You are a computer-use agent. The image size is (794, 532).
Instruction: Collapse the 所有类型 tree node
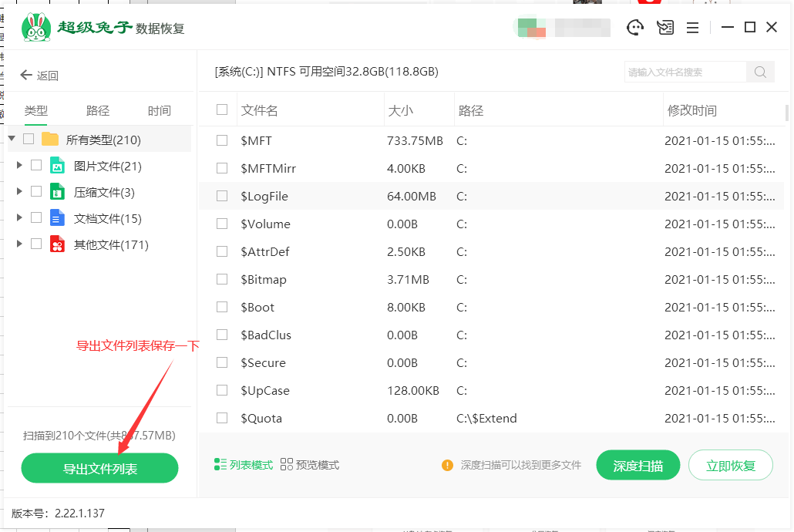point(12,139)
